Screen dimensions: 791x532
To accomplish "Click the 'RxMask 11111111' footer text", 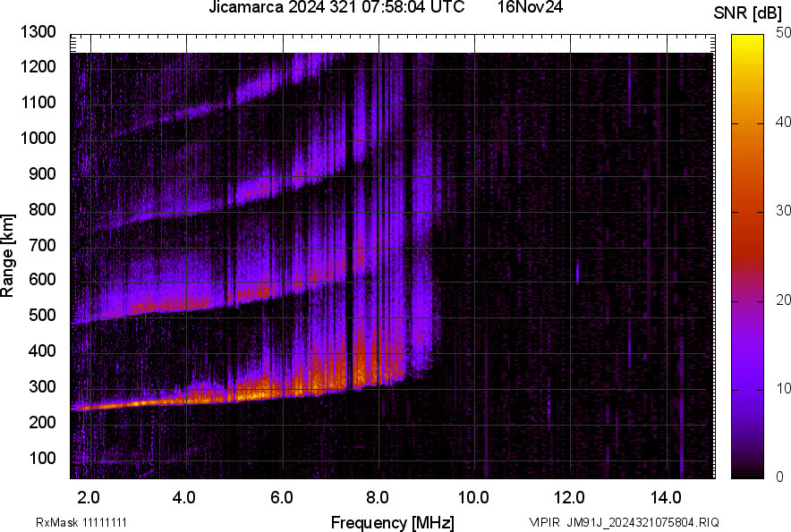I will coord(81,522).
